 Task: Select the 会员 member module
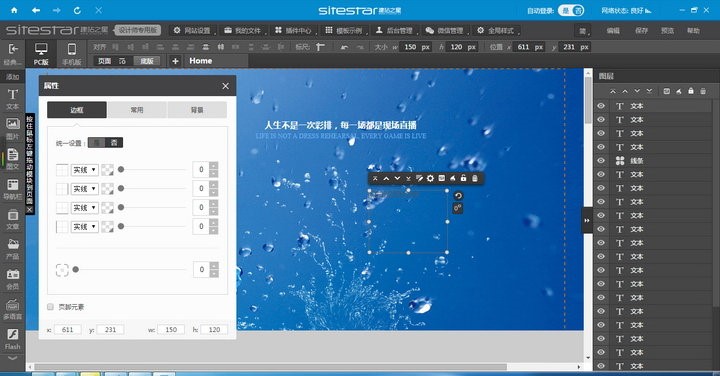[x=12, y=279]
